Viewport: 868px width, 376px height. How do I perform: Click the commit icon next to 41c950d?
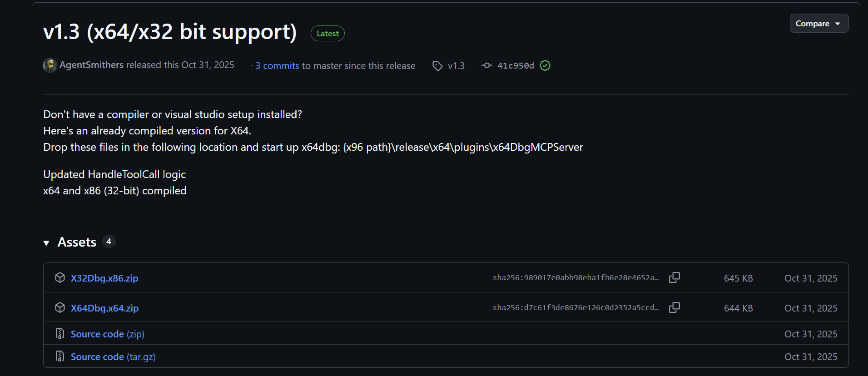[486, 65]
